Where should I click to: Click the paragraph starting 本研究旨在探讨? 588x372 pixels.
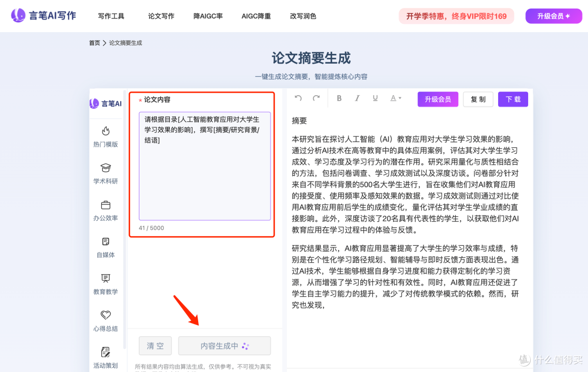point(406,184)
